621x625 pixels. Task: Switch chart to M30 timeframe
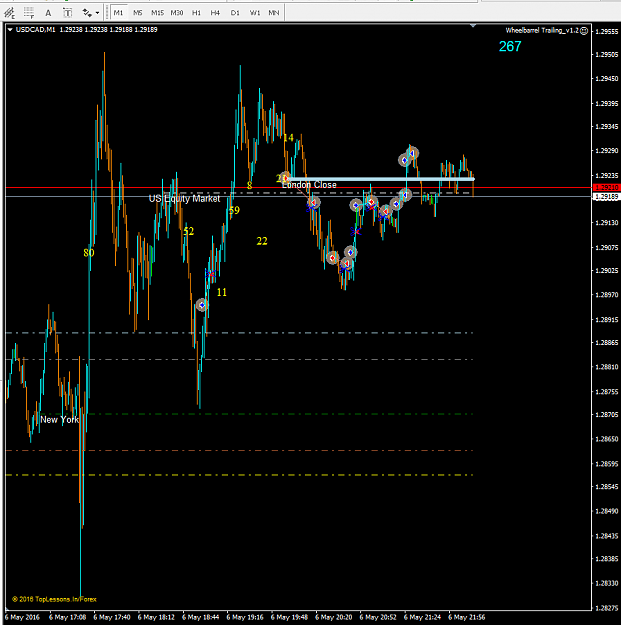click(x=177, y=13)
